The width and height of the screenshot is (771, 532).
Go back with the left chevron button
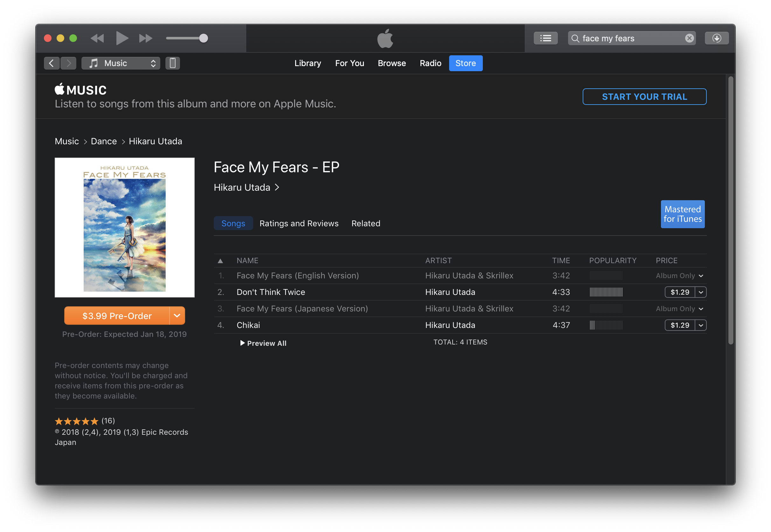[52, 63]
